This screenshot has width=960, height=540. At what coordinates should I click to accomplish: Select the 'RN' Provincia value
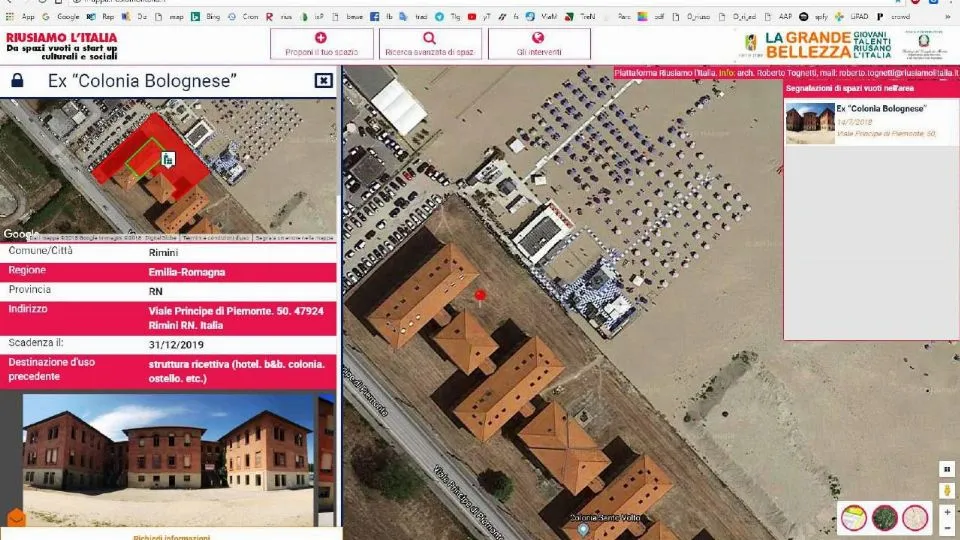click(x=156, y=291)
